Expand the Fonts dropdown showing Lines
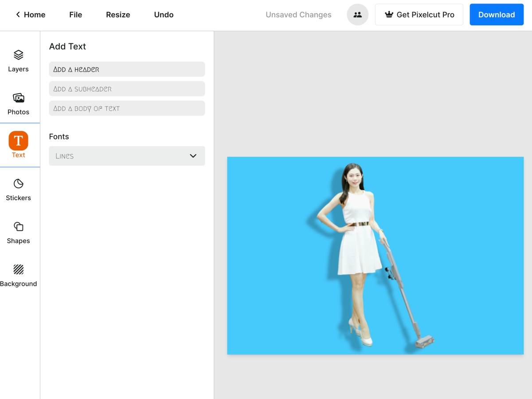Image resolution: width=532 pixels, height=399 pixels. point(127,156)
